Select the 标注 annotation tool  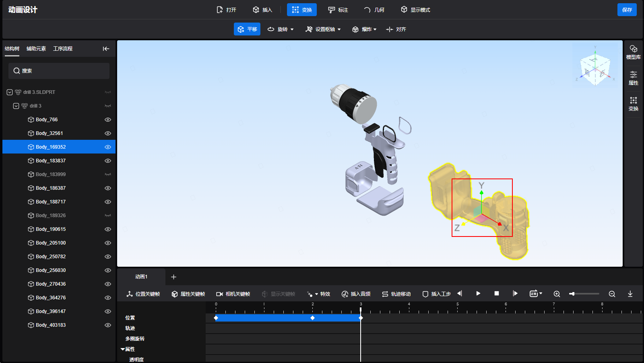click(338, 10)
